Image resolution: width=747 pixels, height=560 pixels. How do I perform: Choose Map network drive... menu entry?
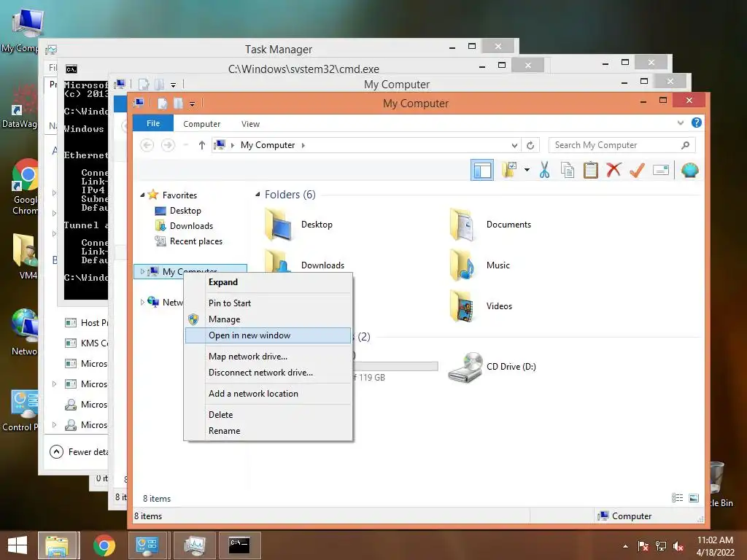(268, 356)
